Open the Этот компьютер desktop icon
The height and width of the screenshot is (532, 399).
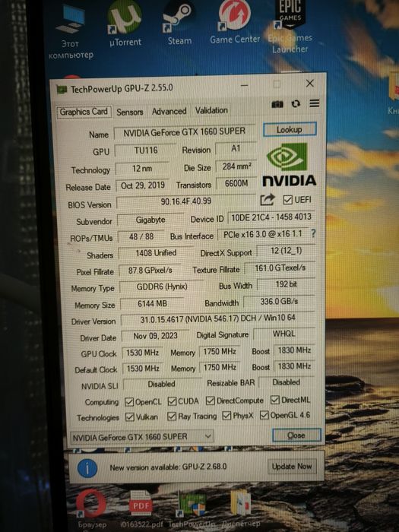(72, 32)
